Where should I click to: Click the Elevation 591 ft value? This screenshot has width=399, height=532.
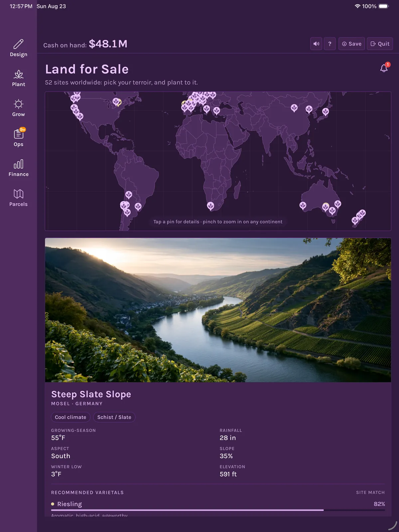pos(228,474)
